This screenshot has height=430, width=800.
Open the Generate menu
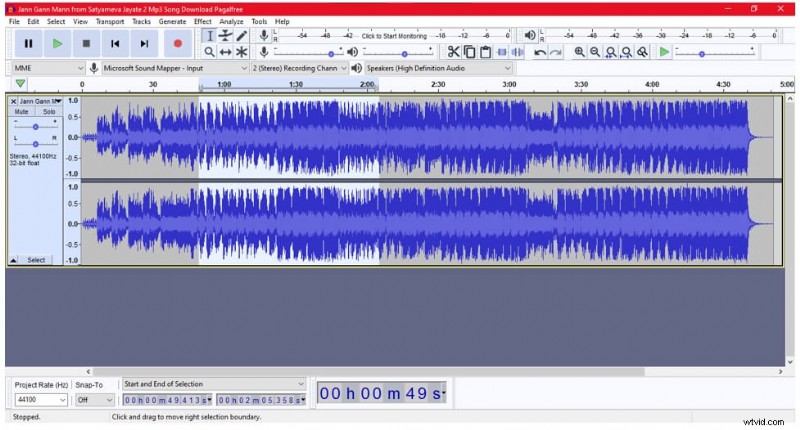click(x=172, y=21)
